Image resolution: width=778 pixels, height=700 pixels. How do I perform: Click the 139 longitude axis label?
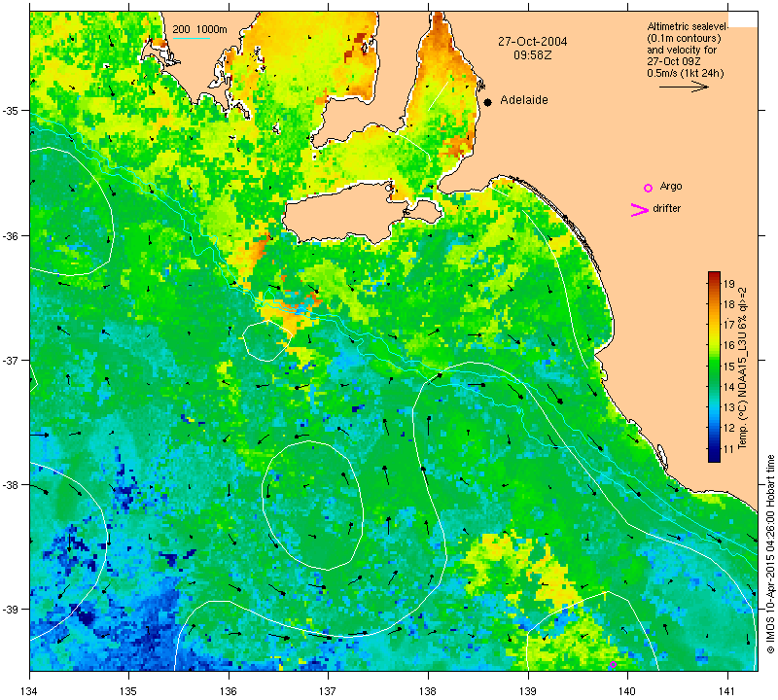527,690
